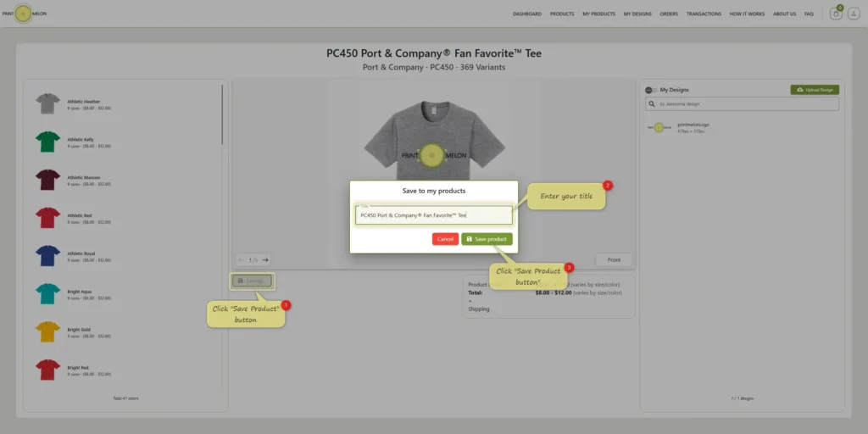This screenshot has height=434, width=868.
Task: Go to next product image arrow
Action: click(265, 259)
